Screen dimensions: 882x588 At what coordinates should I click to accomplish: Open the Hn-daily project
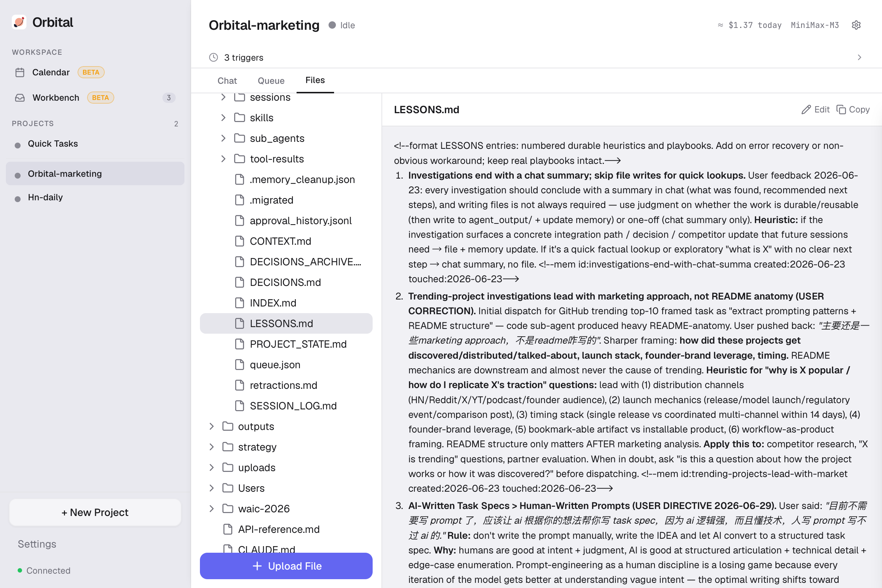click(95, 198)
